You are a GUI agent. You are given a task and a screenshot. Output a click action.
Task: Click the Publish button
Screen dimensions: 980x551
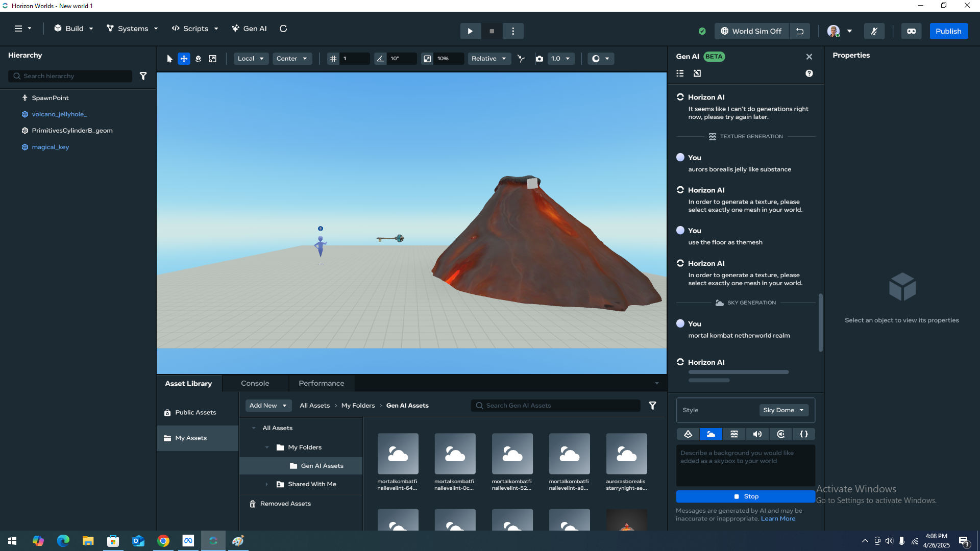pos(948,31)
